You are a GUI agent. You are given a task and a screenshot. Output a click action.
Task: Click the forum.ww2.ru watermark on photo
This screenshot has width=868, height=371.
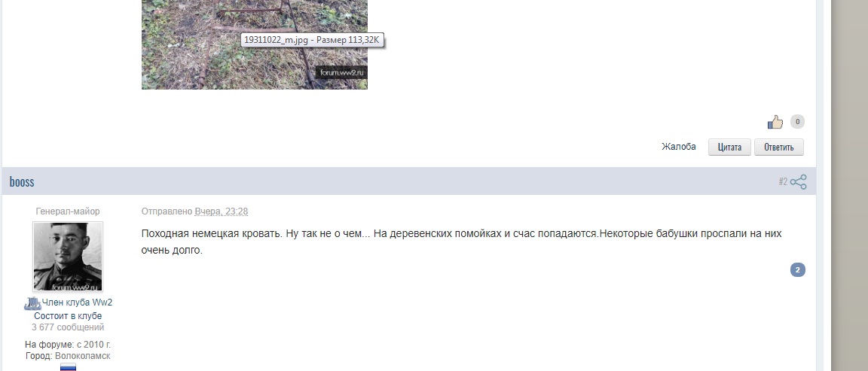click(x=341, y=73)
